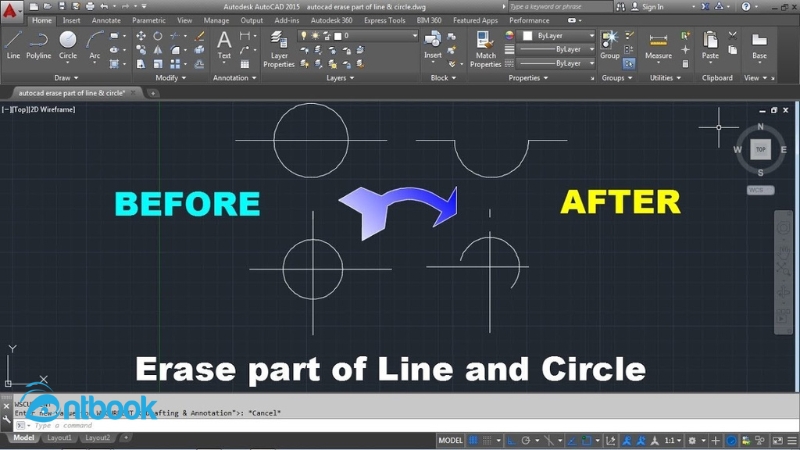
Task: Toggle grid display in status bar
Action: click(x=473, y=440)
